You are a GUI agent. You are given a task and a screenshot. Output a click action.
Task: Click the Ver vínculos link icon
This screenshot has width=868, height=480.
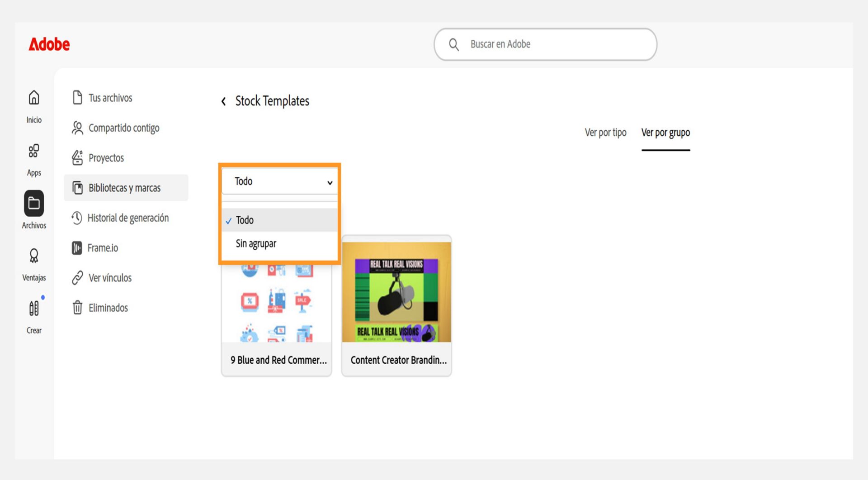click(77, 278)
